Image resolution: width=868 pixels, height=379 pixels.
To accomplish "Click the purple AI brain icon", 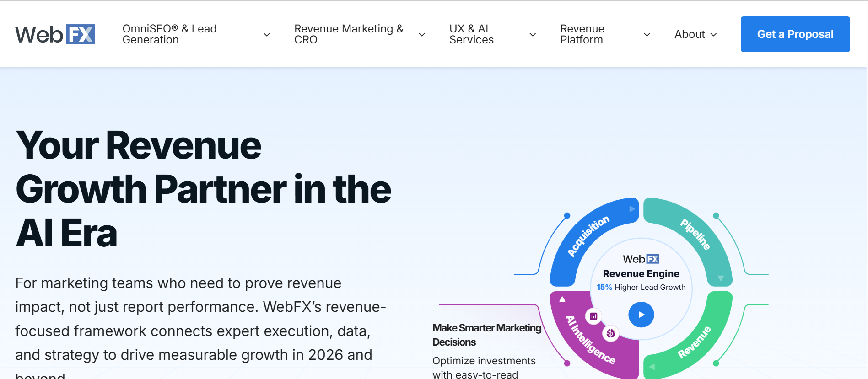I will (x=610, y=334).
